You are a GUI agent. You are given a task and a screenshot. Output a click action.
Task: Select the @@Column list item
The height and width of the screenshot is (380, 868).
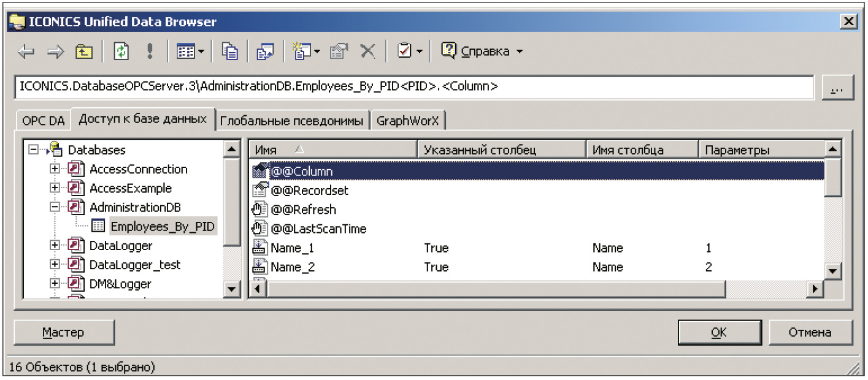tap(537, 171)
